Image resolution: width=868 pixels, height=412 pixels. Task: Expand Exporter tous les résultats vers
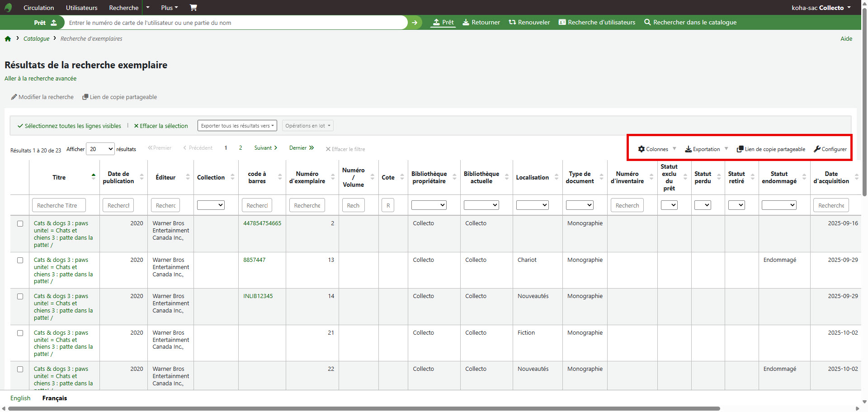[237, 126]
